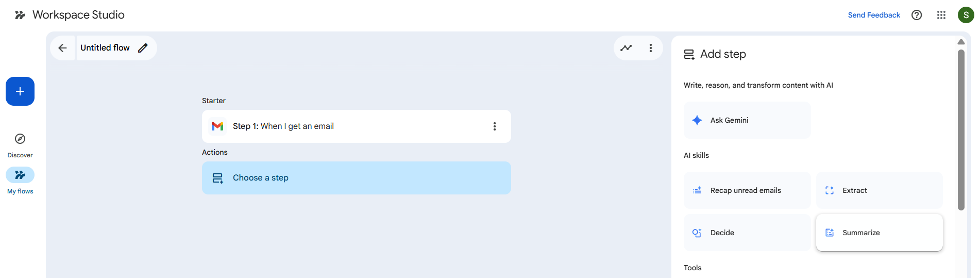Open the flow's three-dot more options menu
Image resolution: width=980 pixels, height=278 pixels.
651,48
